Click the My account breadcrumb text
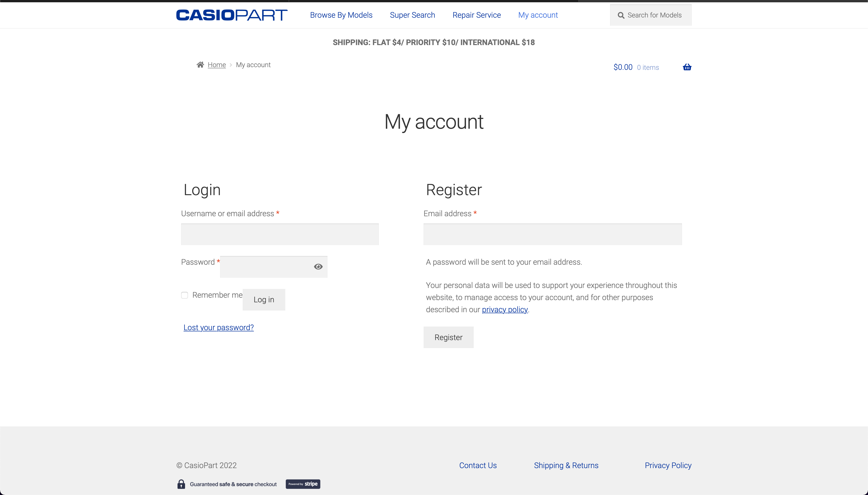868x495 pixels. [253, 64]
